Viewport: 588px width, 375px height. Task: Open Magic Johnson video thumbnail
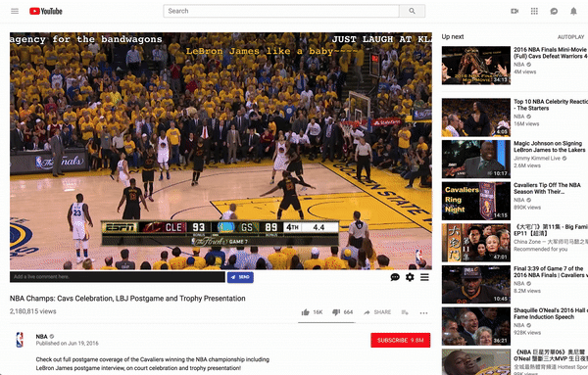point(476,159)
